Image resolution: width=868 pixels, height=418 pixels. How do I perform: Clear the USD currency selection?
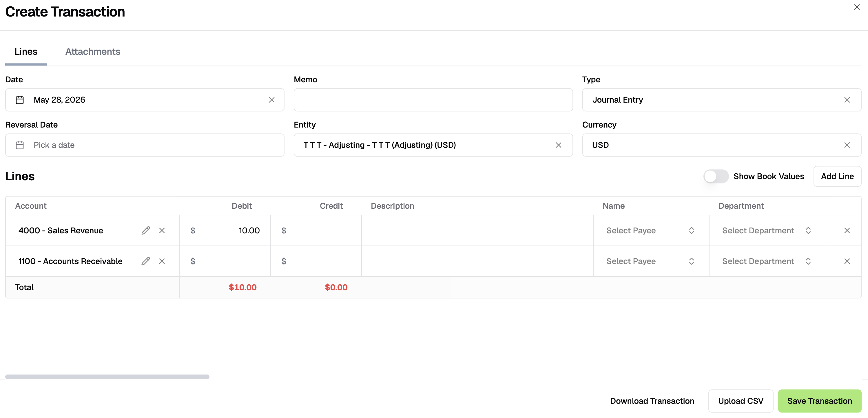[847, 145]
